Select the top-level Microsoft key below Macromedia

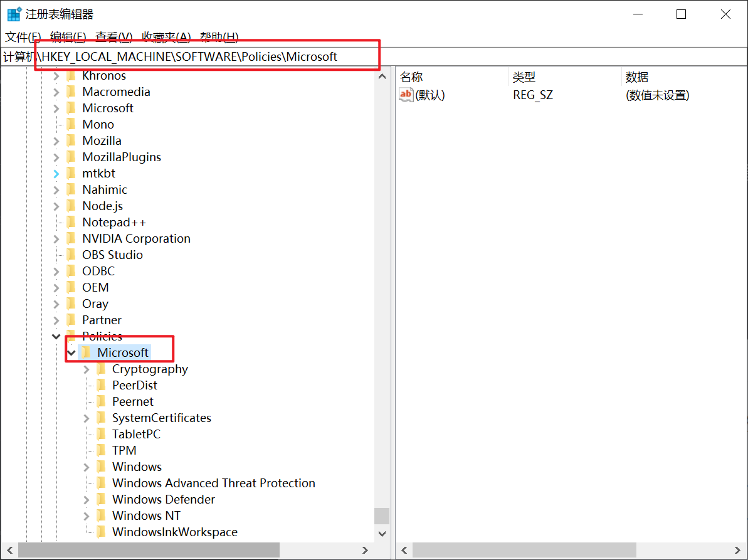[x=108, y=108]
